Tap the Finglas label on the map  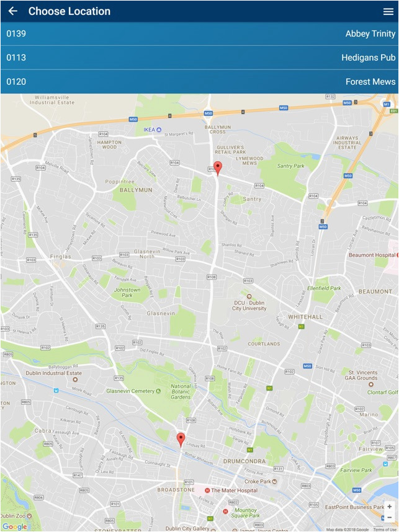(x=60, y=257)
